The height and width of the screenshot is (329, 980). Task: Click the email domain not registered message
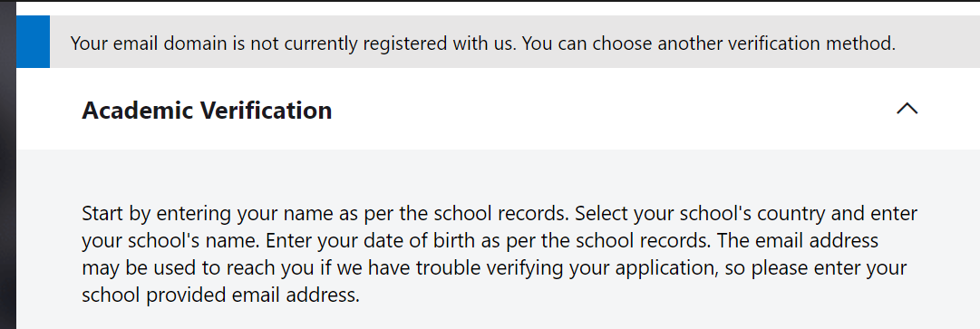click(482, 44)
